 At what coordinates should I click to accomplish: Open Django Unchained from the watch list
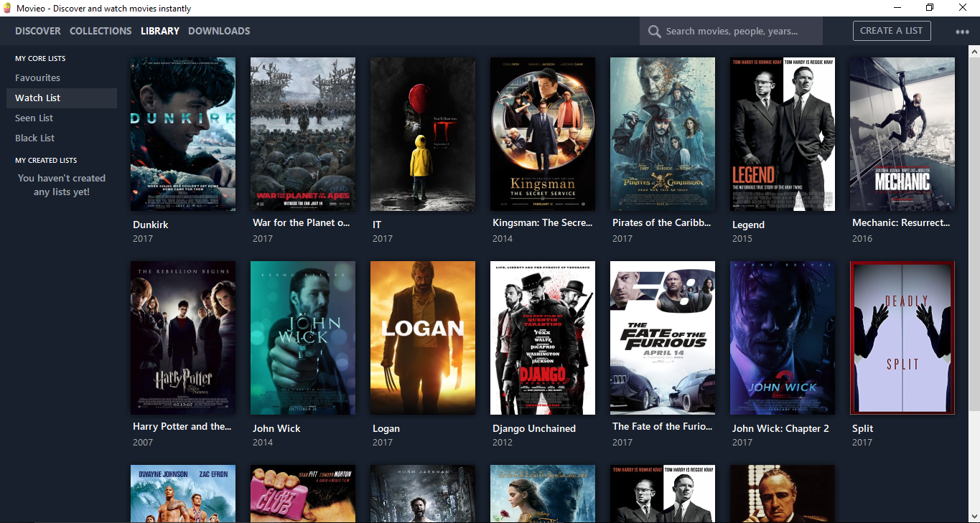[542, 338]
